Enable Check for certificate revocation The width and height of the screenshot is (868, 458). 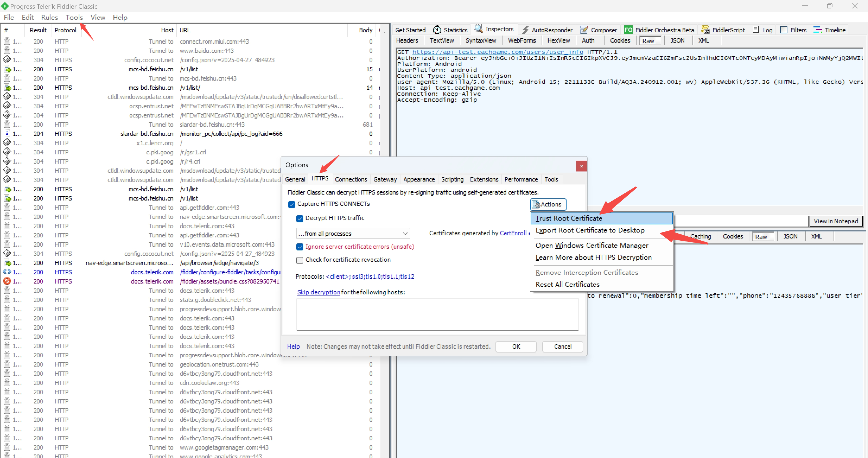click(300, 260)
